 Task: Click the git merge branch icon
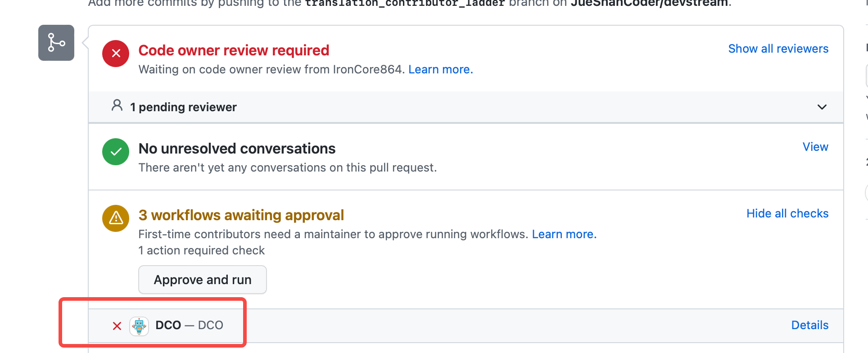point(56,43)
